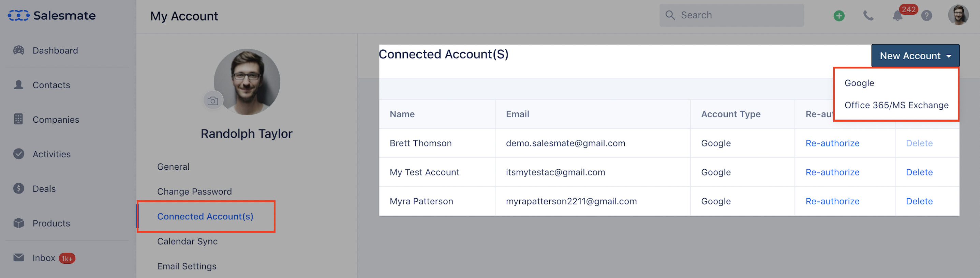Open the Inbox envelope icon
Image resolution: width=980 pixels, height=278 pixels.
[x=19, y=258]
